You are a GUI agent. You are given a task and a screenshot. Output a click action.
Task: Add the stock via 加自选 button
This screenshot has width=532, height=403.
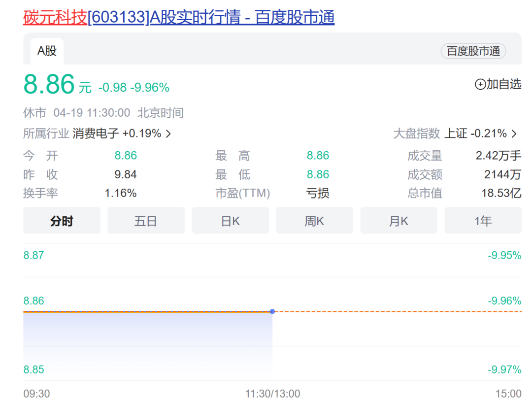pyautogui.click(x=498, y=84)
